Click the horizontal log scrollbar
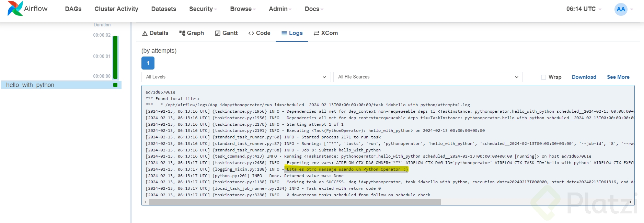 click(x=295, y=202)
